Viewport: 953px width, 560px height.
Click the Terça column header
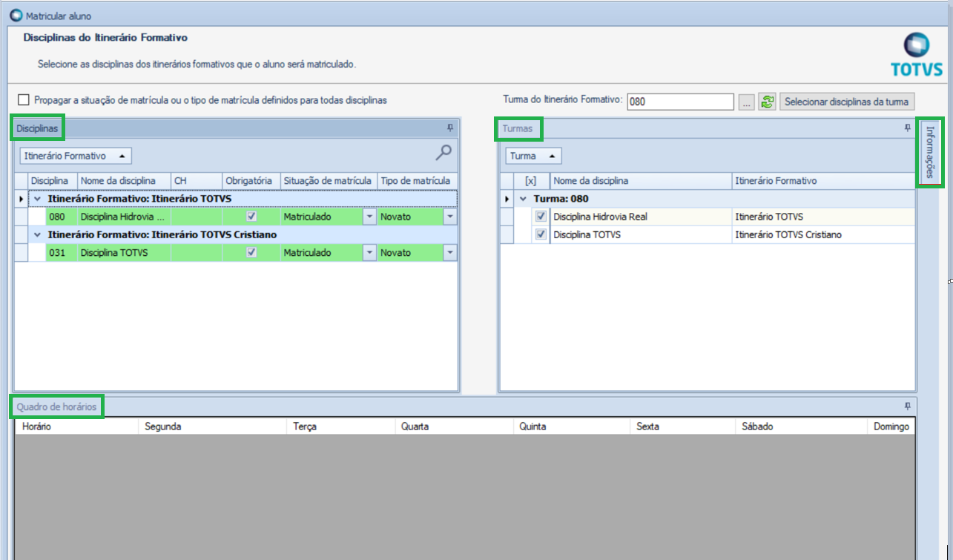pyautogui.click(x=341, y=426)
